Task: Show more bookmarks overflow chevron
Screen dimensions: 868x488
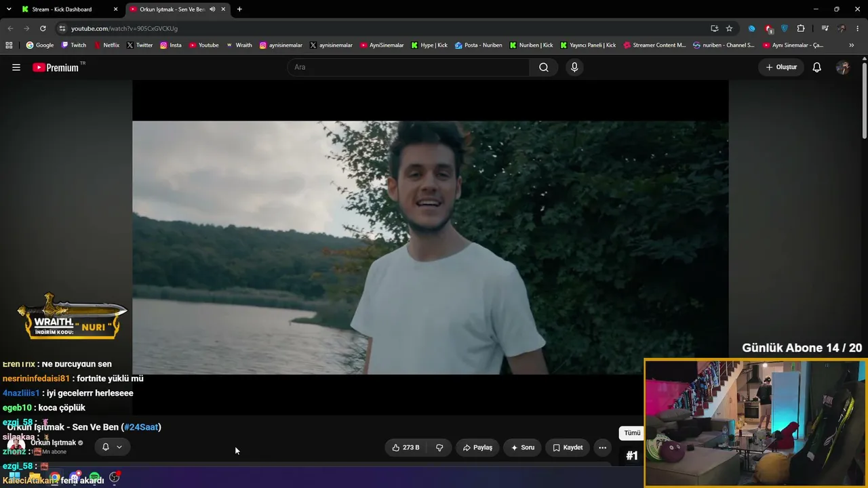Action: coord(852,45)
